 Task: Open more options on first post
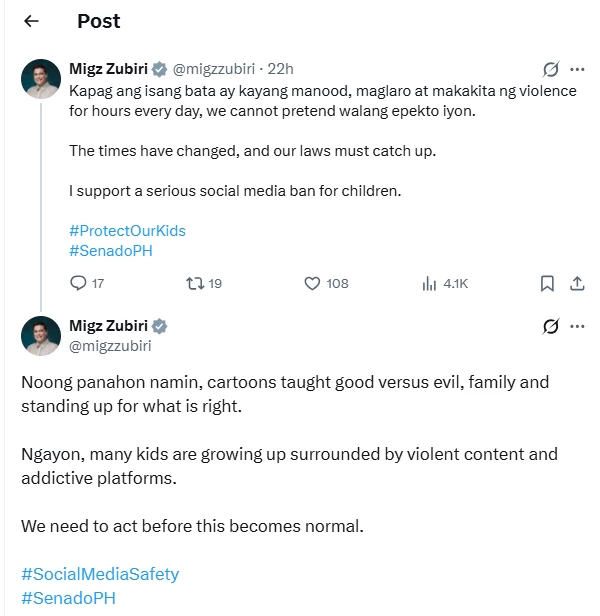tap(577, 70)
